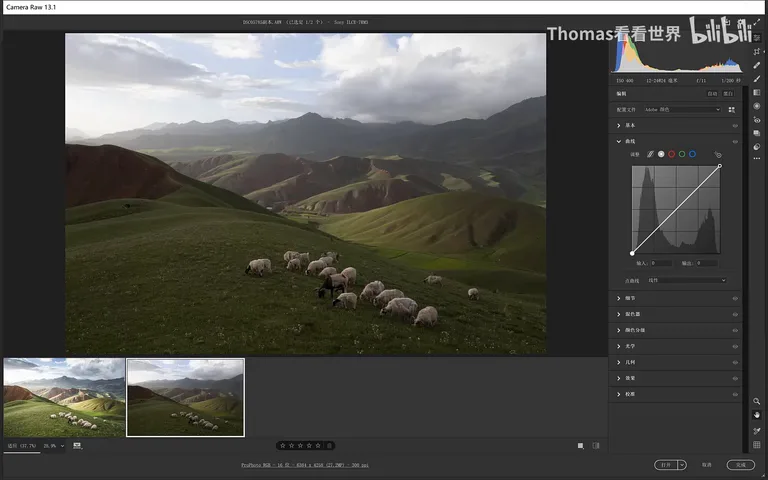Select the green curve channel

[x=682, y=154]
